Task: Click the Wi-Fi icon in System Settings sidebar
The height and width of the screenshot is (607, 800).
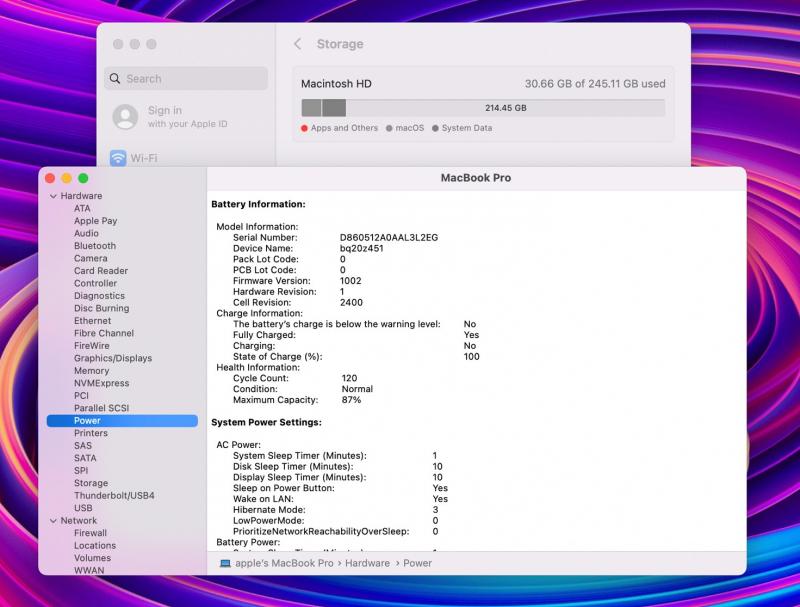Action: pos(118,158)
